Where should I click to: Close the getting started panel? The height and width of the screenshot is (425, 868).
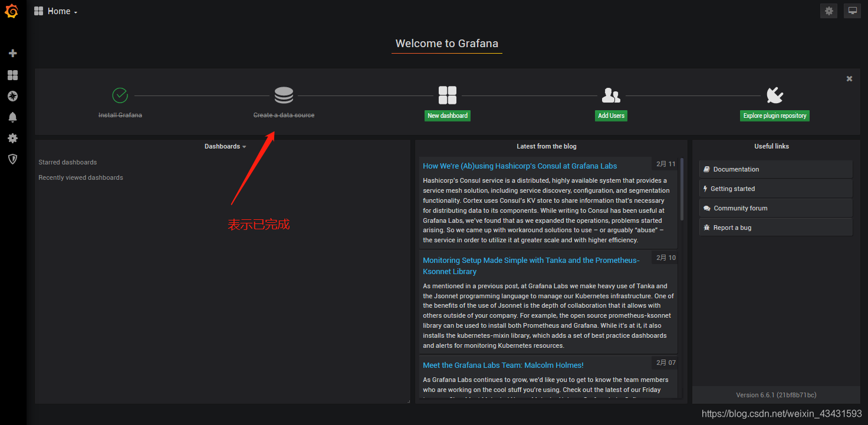click(x=849, y=78)
